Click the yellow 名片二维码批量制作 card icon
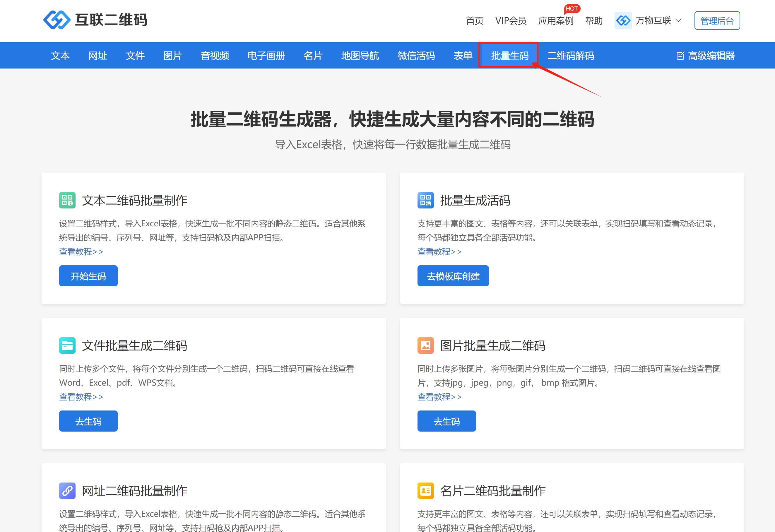775x532 pixels. pyautogui.click(x=425, y=491)
